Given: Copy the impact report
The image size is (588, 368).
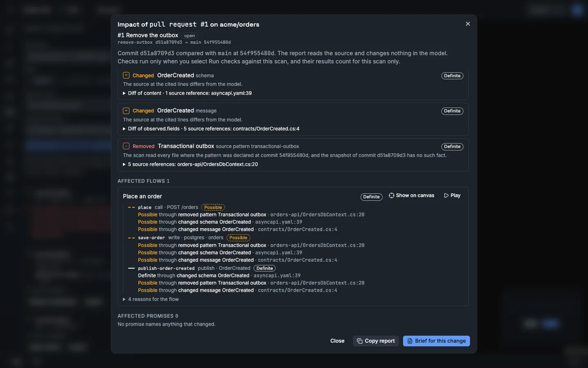Looking at the screenshot, I should coord(376,341).
